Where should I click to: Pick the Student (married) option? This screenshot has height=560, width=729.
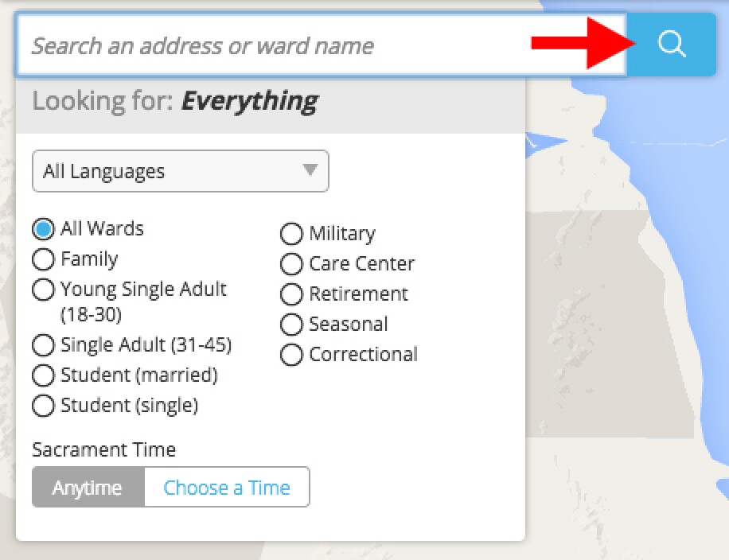(x=43, y=375)
